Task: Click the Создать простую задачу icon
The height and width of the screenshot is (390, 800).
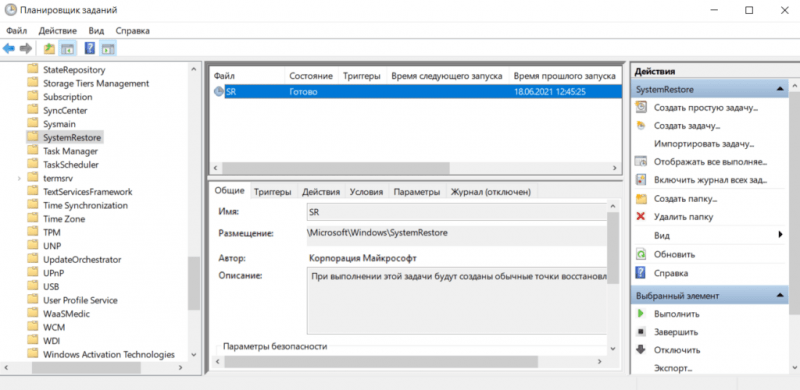Action: [x=640, y=108]
